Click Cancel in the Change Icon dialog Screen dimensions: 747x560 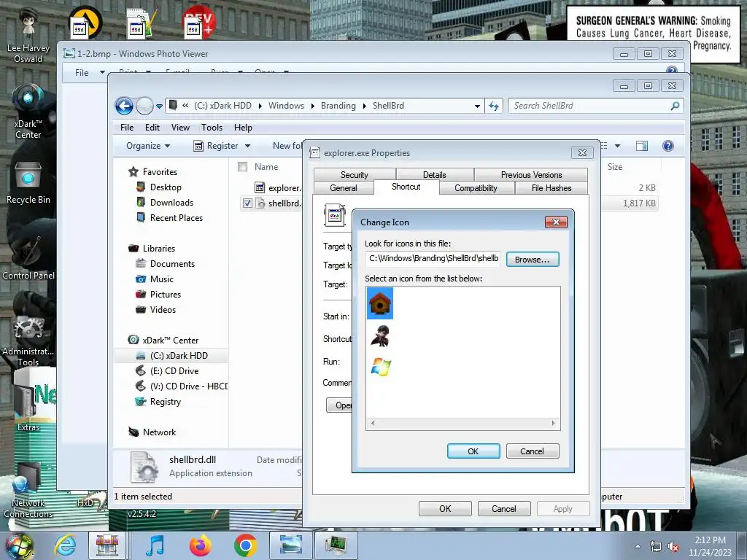[532, 451]
